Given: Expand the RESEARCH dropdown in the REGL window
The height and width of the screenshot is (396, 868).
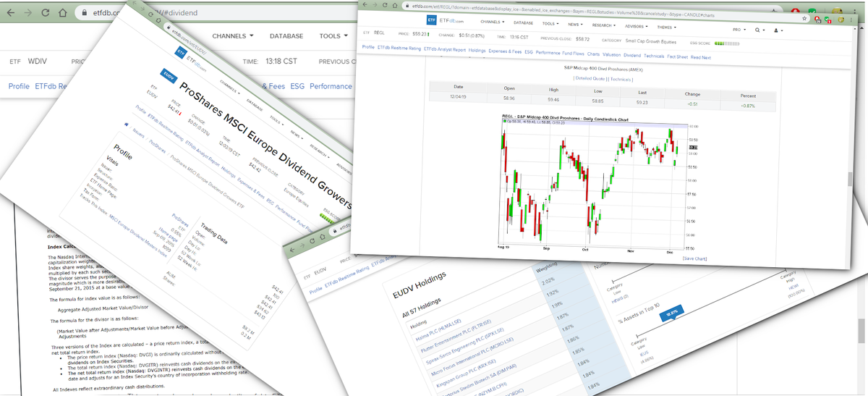Looking at the screenshot, I should click(x=603, y=25).
